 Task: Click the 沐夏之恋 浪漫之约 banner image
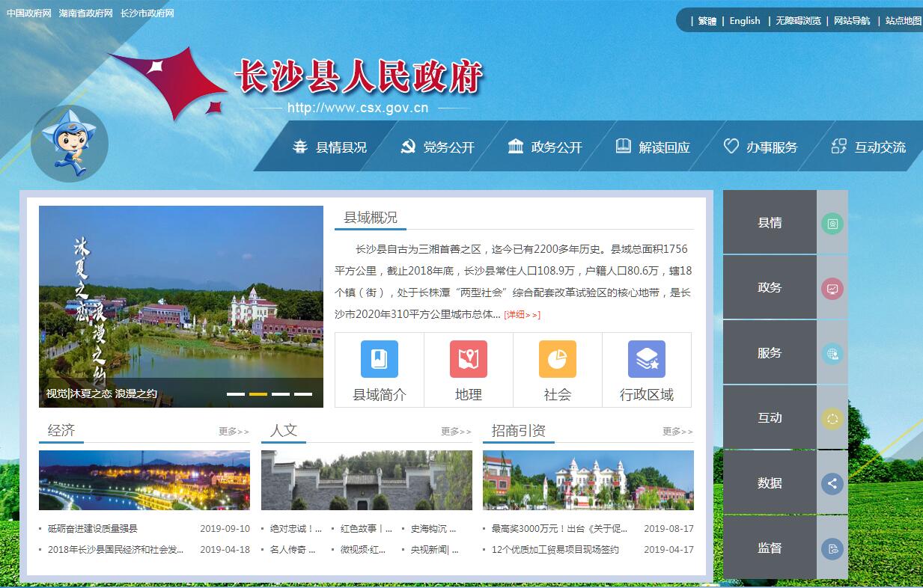[x=181, y=307]
